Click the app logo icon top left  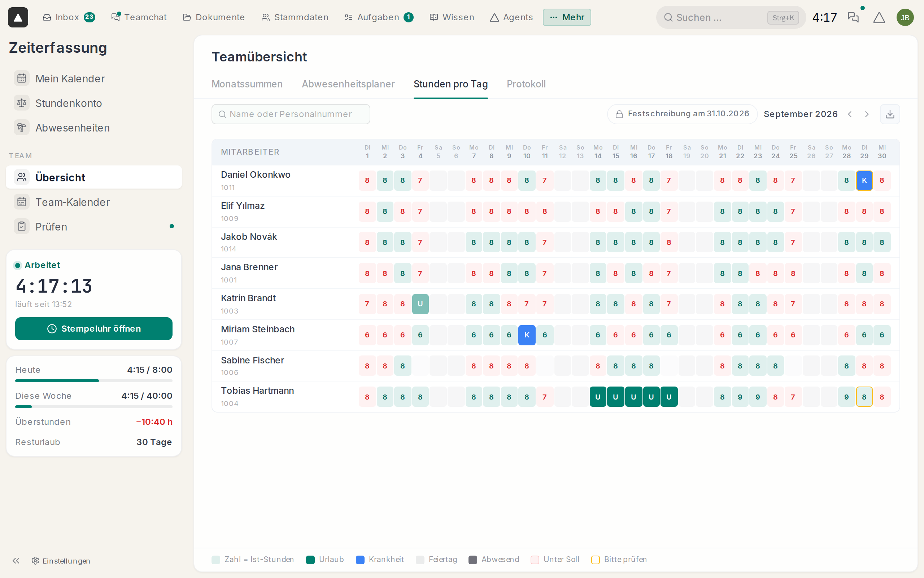pyautogui.click(x=18, y=17)
